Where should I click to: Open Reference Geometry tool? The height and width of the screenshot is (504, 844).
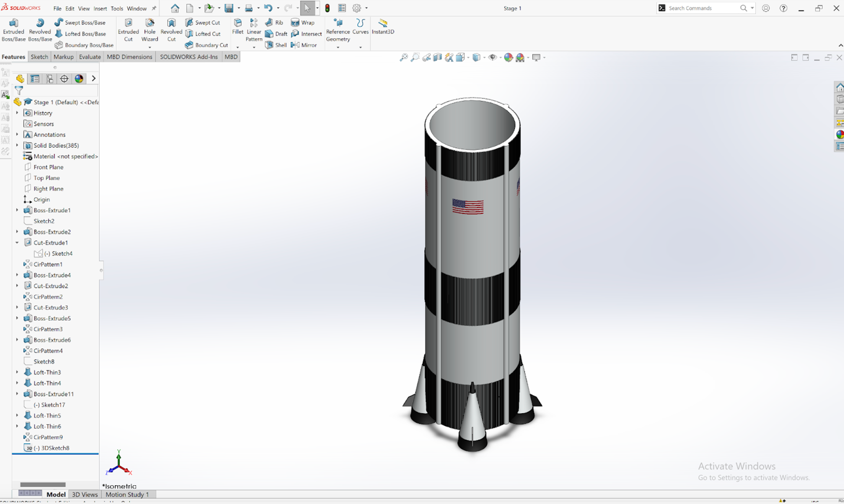(338, 30)
